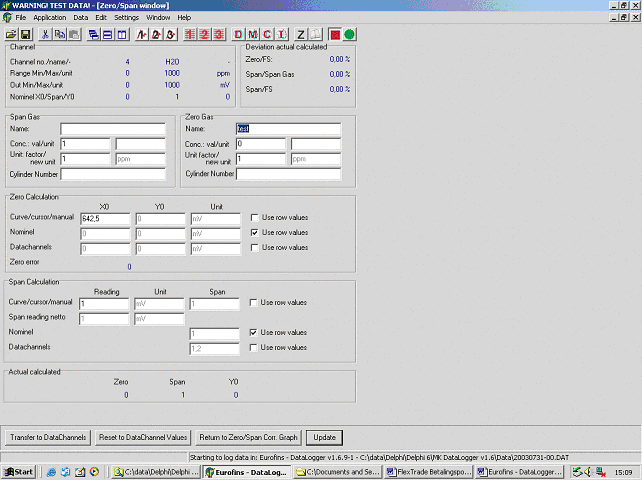Open the Edit menu
The width and height of the screenshot is (642, 482).
click(x=101, y=18)
